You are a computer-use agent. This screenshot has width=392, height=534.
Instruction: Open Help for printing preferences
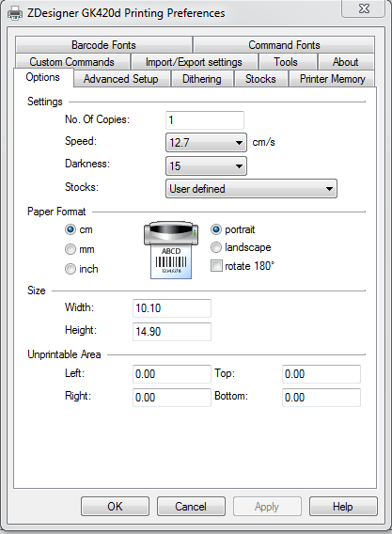point(343,507)
